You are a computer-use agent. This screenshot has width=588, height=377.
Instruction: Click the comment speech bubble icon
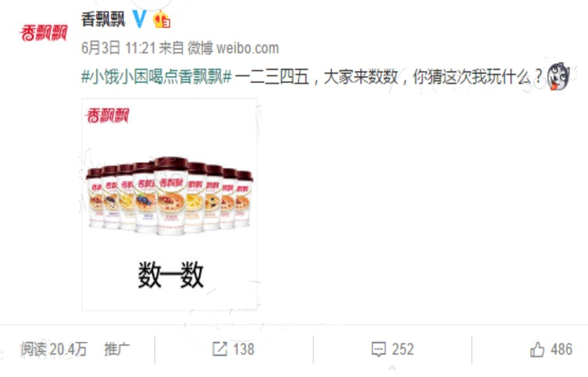coord(378,350)
